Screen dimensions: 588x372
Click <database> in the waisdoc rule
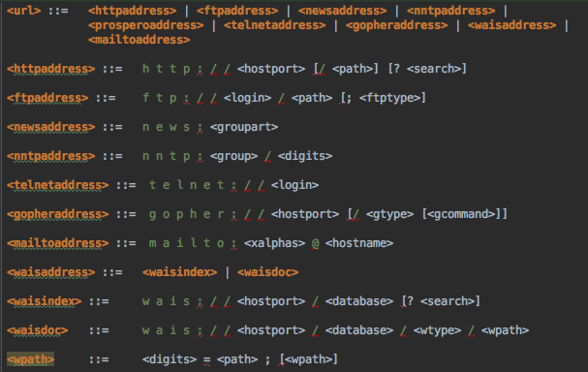[x=359, y=330]
